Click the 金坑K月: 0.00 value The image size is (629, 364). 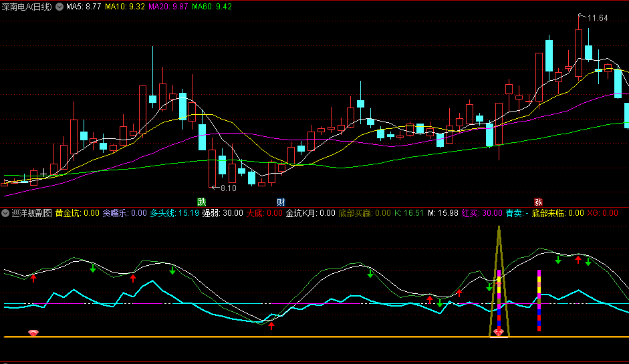310,213
